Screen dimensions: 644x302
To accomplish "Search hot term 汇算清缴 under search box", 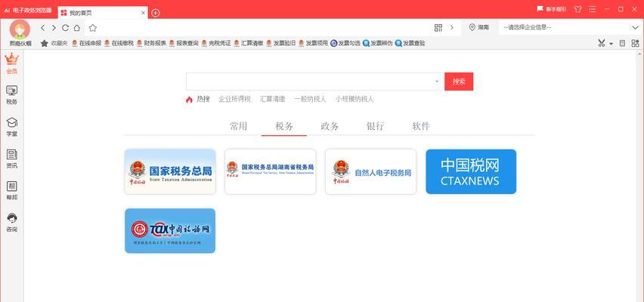I will tap(272, 99).
